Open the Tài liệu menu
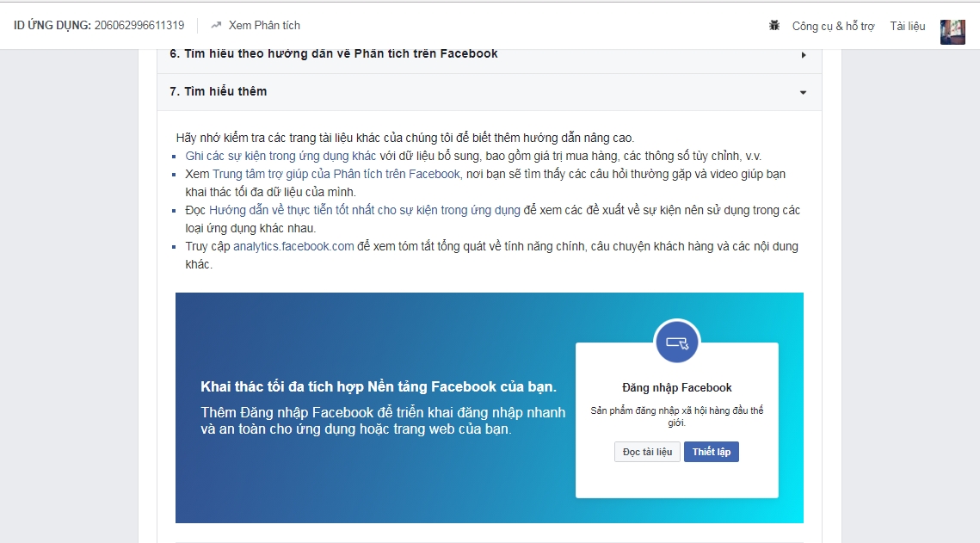The width and height of the screenshot is (980, 543). pyautogui.click(x=908, y=26)
